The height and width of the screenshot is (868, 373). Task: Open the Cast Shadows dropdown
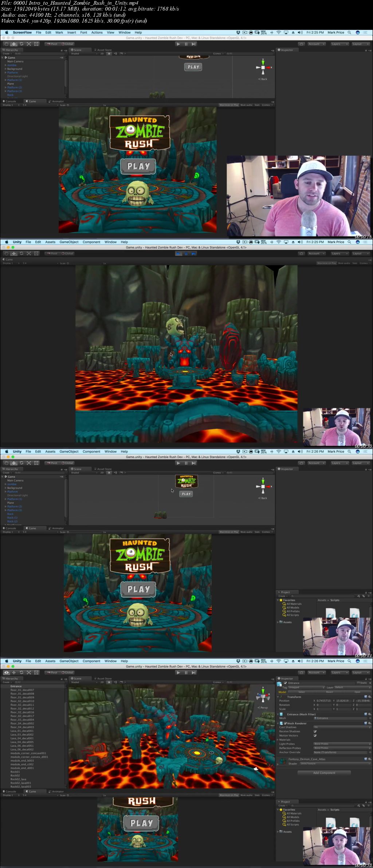coord(342,727)
